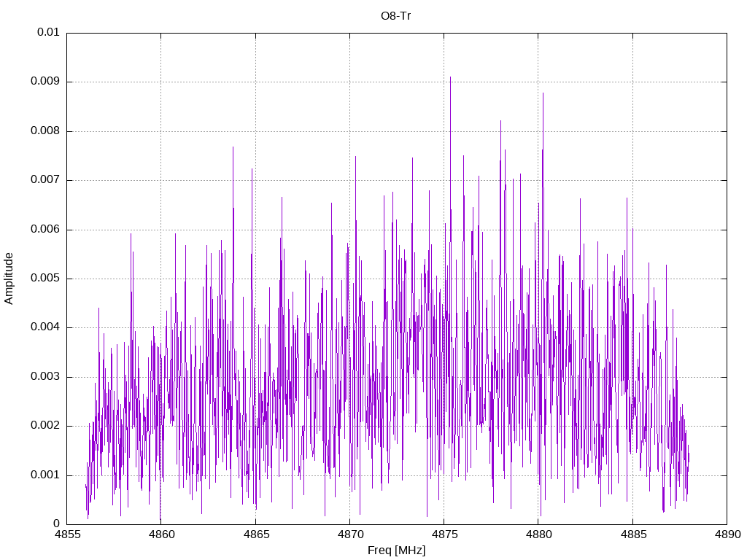
Task: Click the plot title O8-Tr
Action: point(395,16)
